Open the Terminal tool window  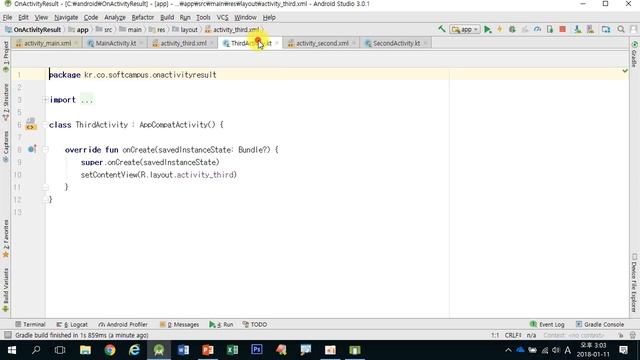pyautogui.click(x=30, y=324)
